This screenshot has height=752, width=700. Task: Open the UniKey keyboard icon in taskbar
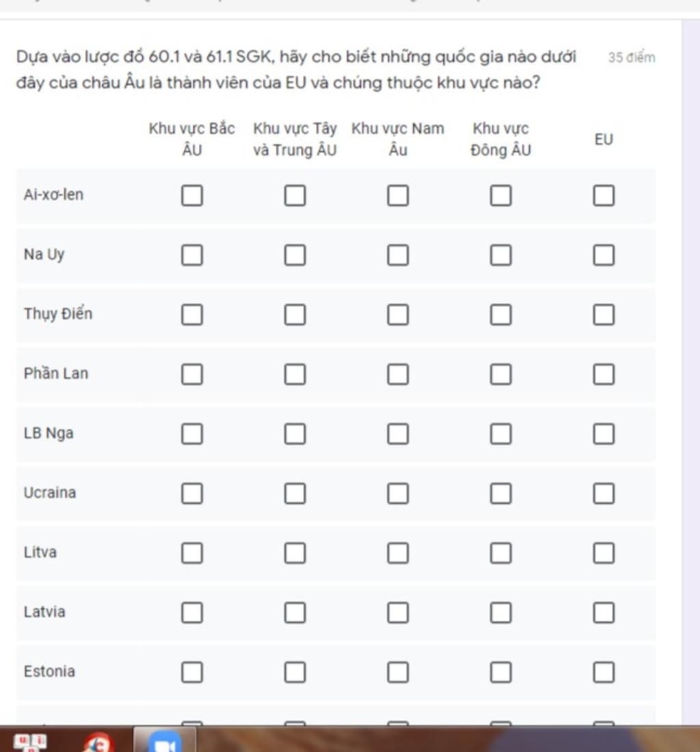pyautogui.click(x=29, y=742)
